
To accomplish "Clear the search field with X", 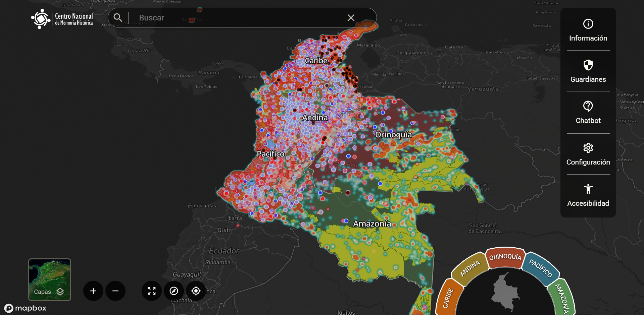I will pos(351,18).
